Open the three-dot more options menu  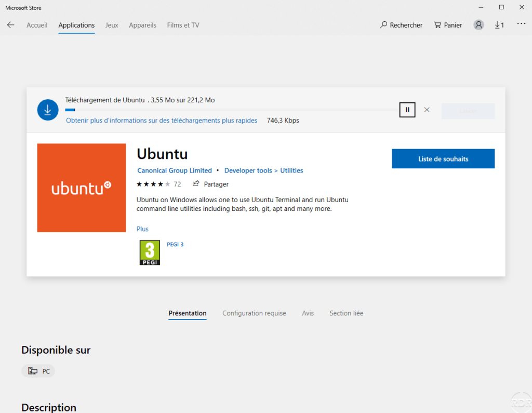[x=521, y=24]
